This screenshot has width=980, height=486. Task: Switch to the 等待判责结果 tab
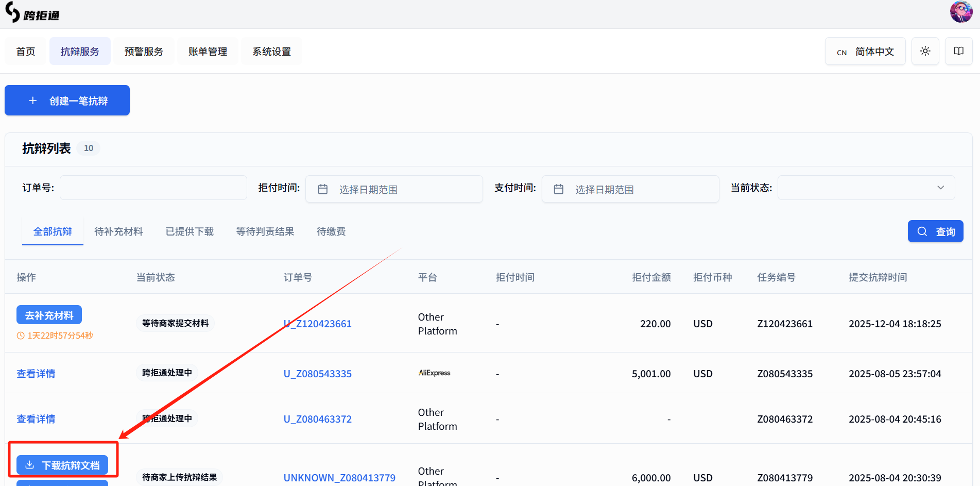[265, 231]
